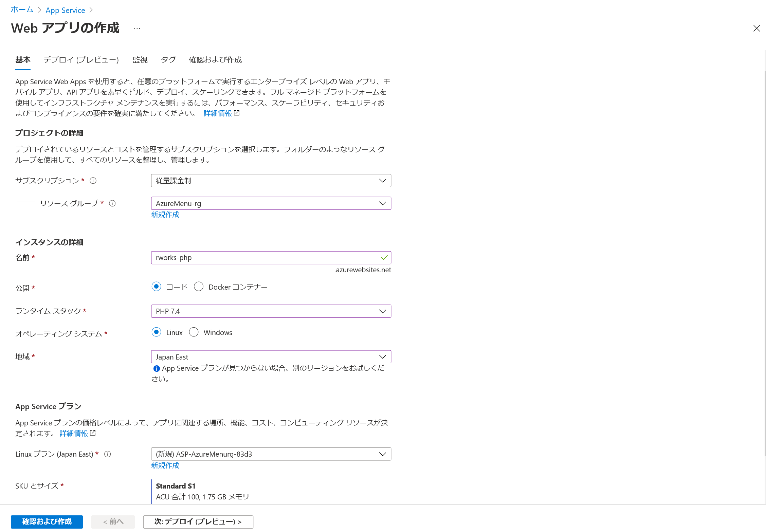
Task: Choose Windows operating system
Action: (x=194, y=332)
